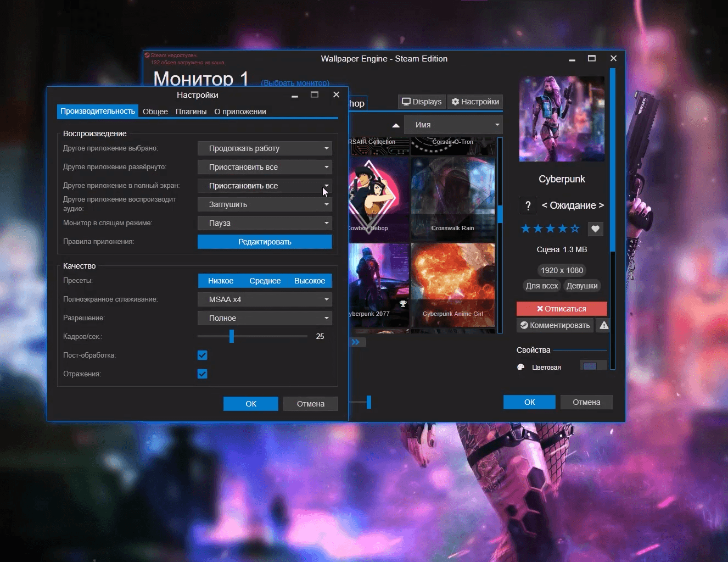Viewport: 728px width, 562px height.
Task: Open Разрешение Полное dropdown
Action: [265, 318]
